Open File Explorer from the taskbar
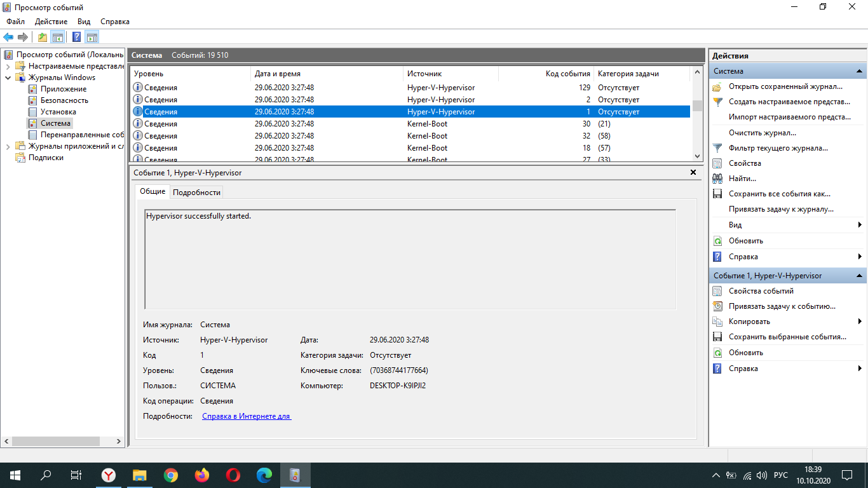 (x=140, y=475)
